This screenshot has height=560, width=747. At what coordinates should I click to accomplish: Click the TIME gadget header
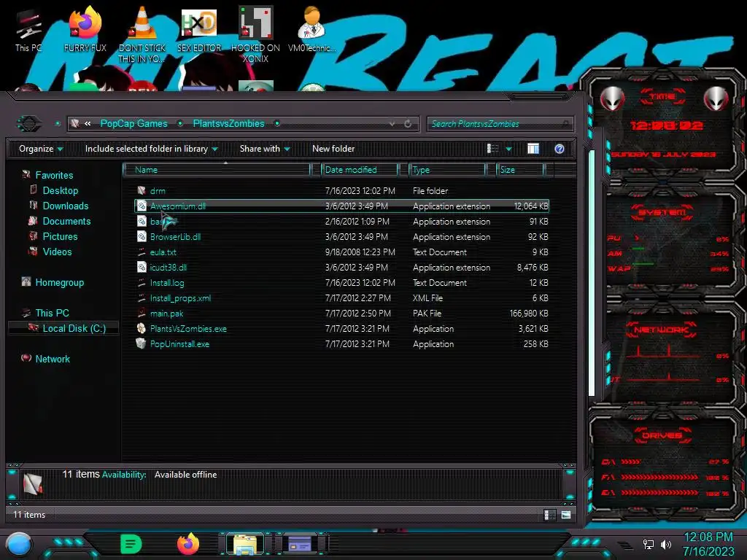(x=662, y=96)
